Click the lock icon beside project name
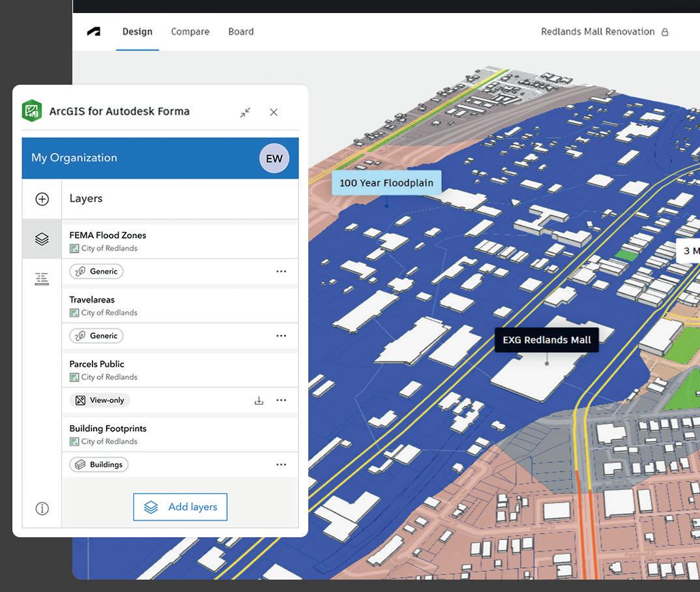 665,32
